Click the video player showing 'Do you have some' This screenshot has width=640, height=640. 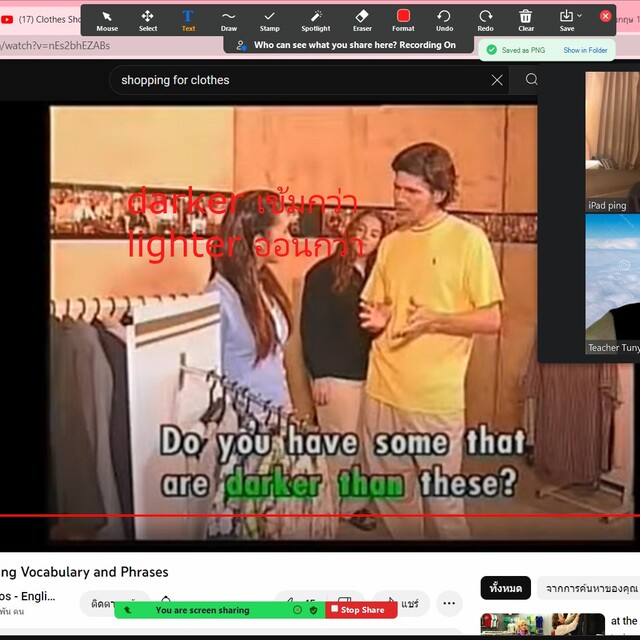point(293,322)
